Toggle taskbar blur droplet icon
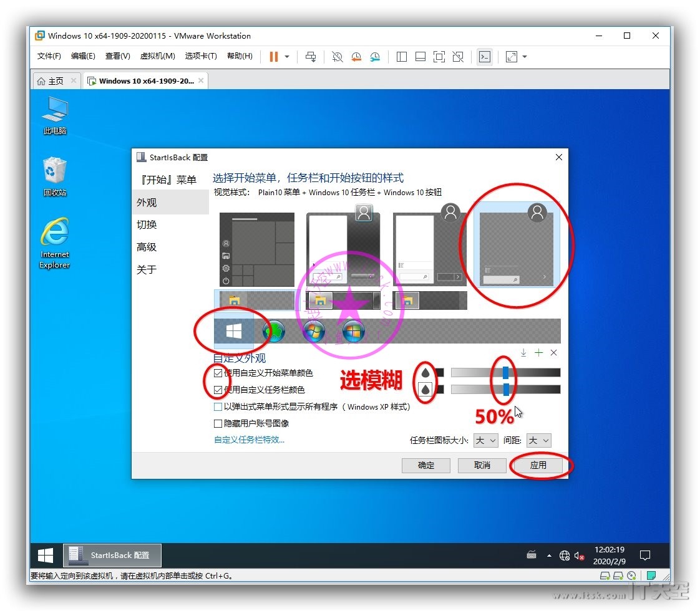 425,389
